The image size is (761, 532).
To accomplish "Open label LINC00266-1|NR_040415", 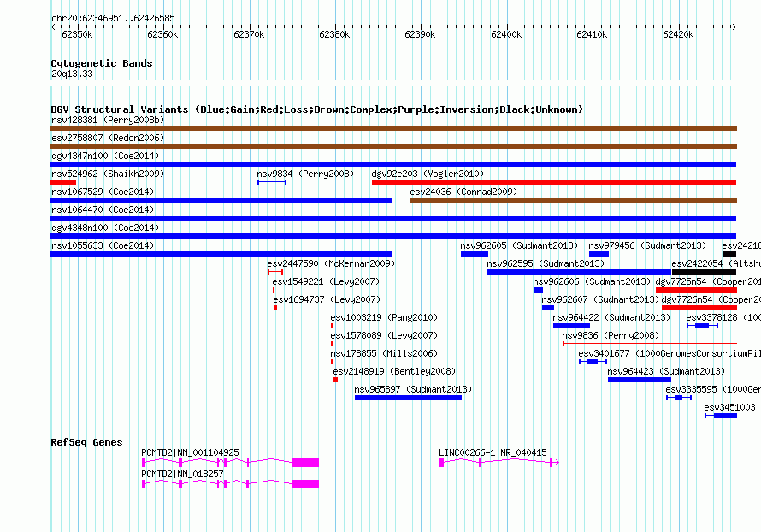I will pos(493,452).
